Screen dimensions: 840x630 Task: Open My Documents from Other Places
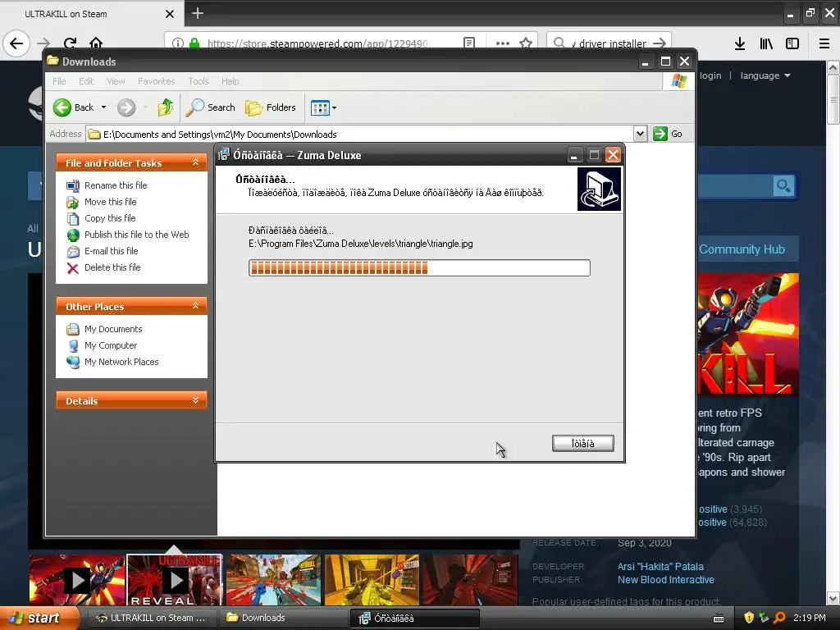[113, 329]
